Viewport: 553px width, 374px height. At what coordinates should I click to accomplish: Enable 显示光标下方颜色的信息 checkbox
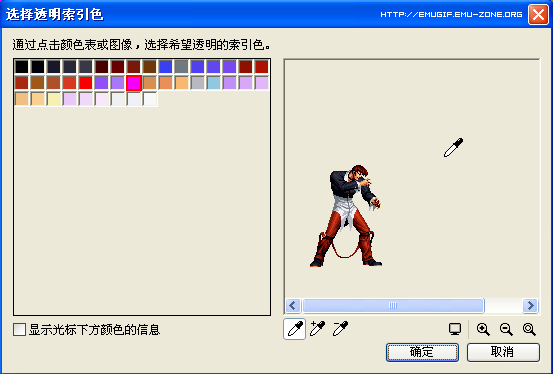[x=19, y=330]
